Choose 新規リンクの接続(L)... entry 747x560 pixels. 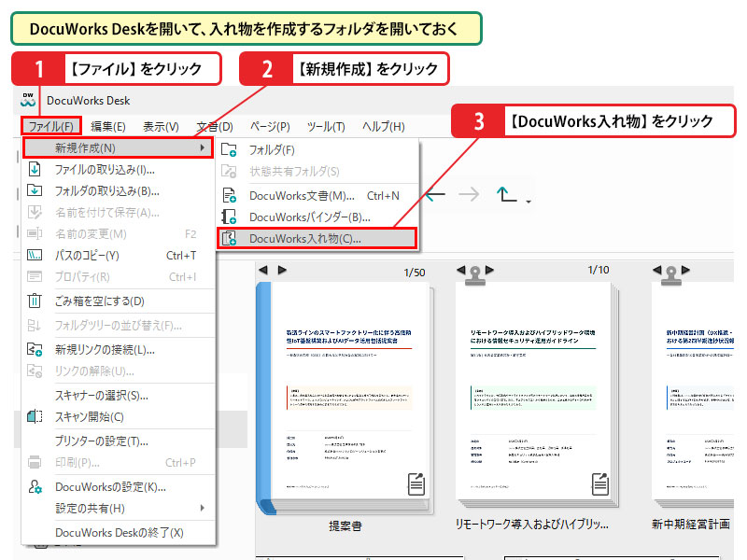[119, 350]
